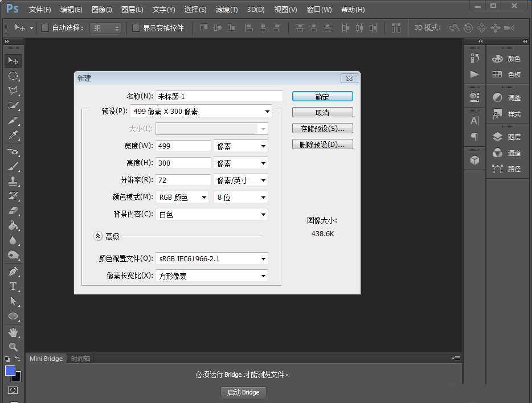Open the 通道 channels panel
This screenshot has width=532, height=403.
tap(511, 153)
